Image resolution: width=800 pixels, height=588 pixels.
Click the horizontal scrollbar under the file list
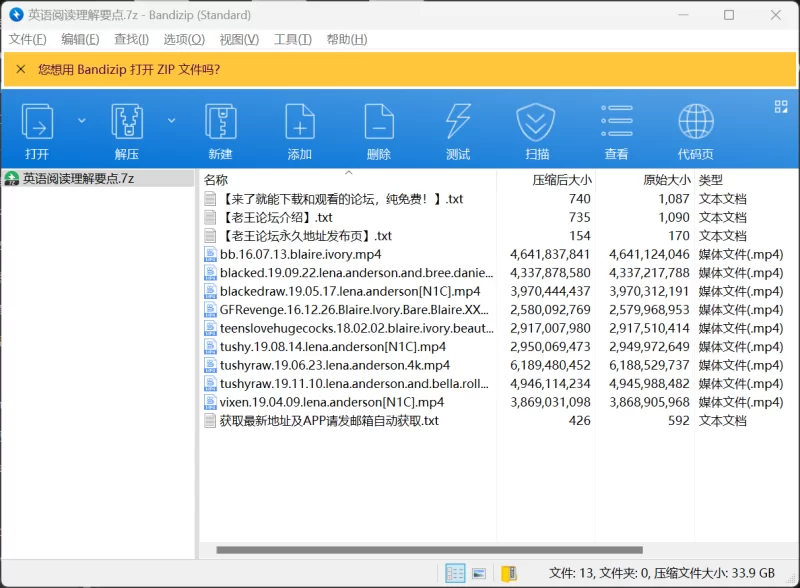tap(429, 549)
